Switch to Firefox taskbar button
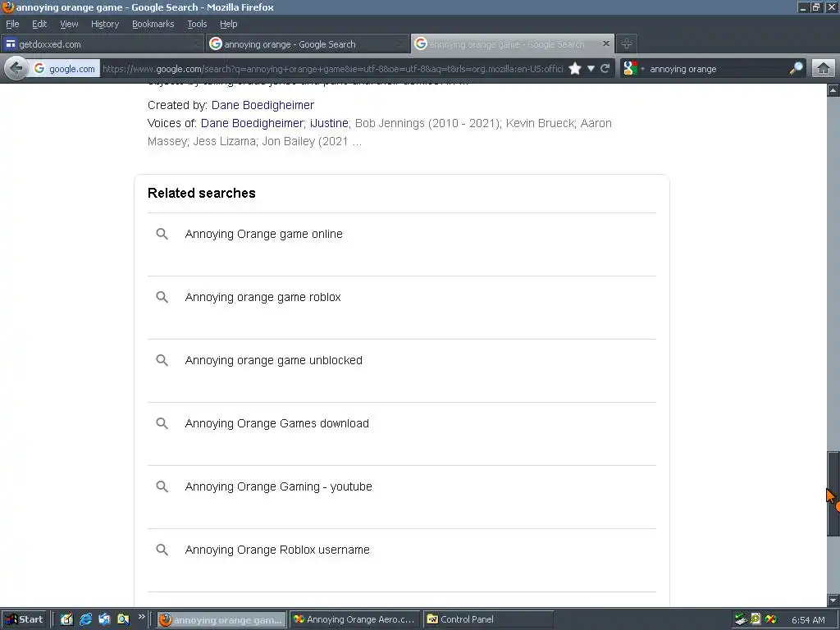 pyautogui.click(x=221, y=620)
